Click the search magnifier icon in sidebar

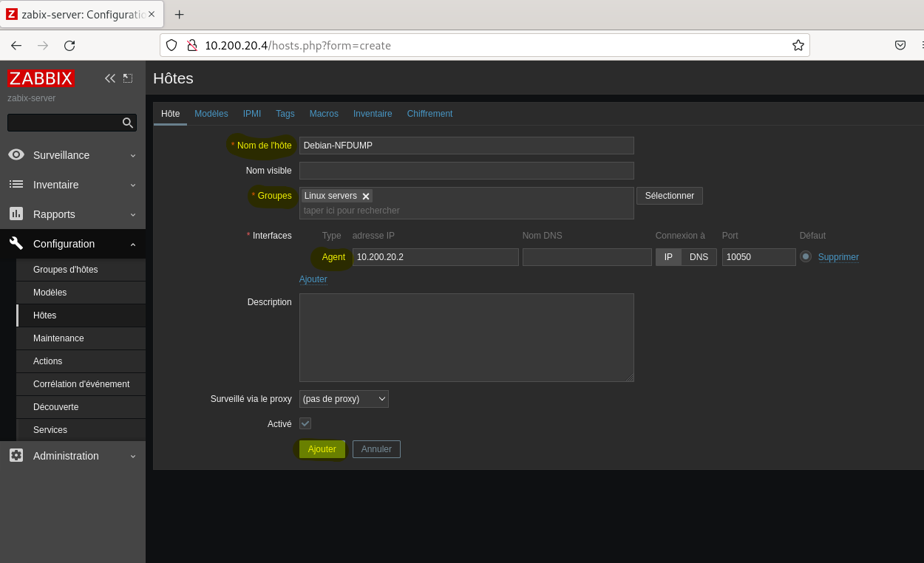pyautogui.click(x=128, y=123)
